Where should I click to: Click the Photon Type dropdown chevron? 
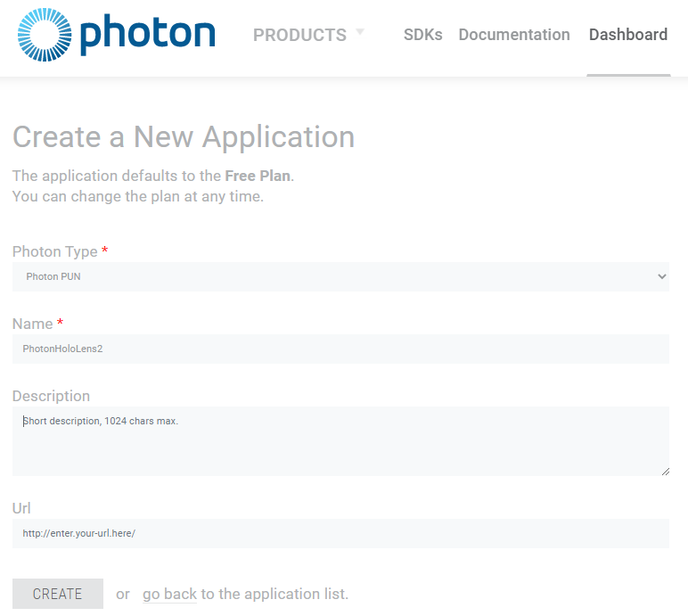[x=661, y=276]
